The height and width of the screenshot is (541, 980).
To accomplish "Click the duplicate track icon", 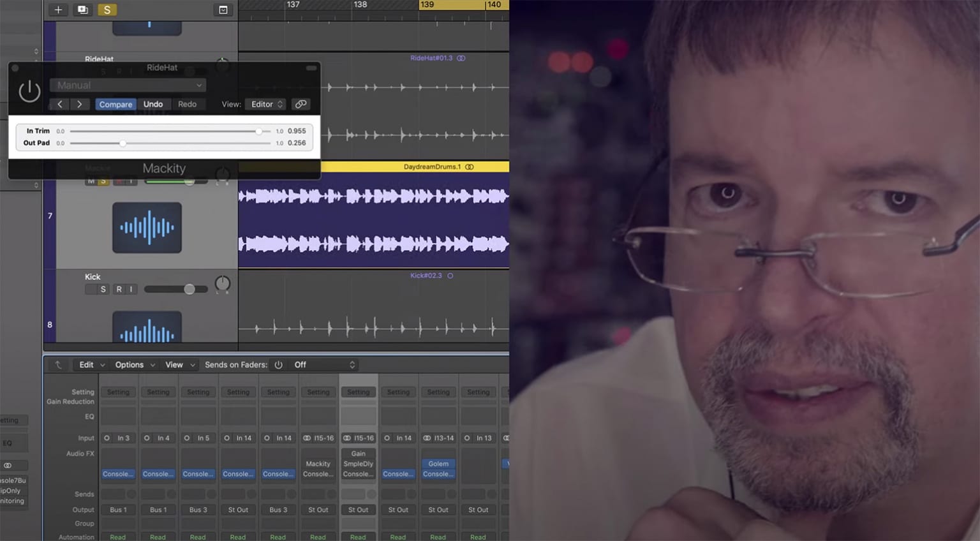I will pyautogui.click(x=82, y=10).
